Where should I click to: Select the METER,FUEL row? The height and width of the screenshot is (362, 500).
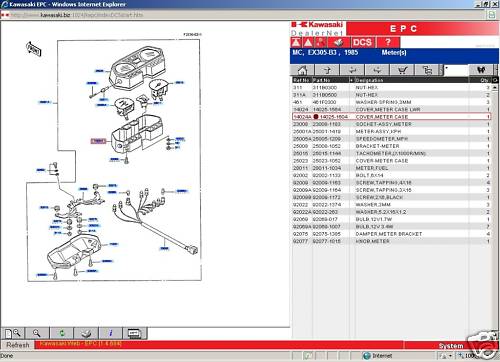[392, 168]
